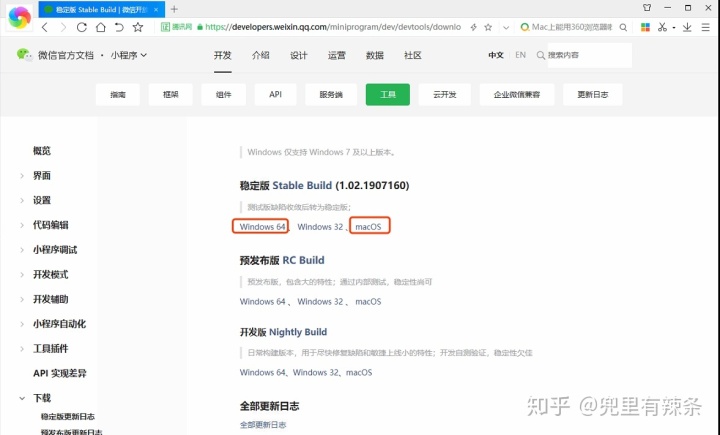Select the 运营 top menu
This screenshot has height=435, width=720.
click(x=337, y=55)
